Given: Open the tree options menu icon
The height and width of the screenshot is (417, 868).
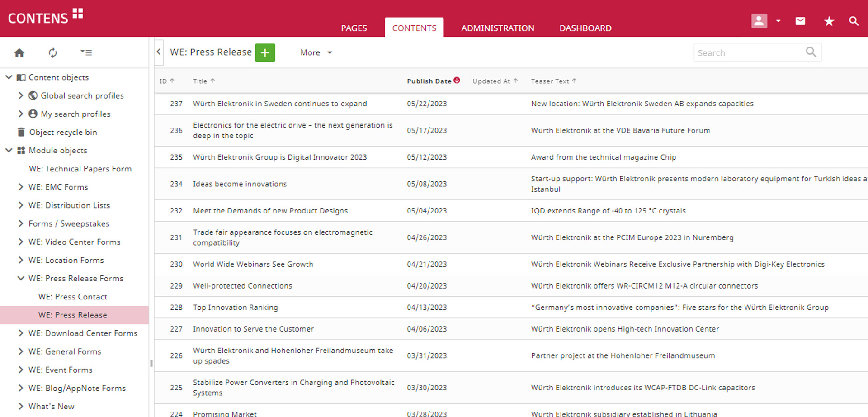Looking at the screenshot, I should [x=86, y=53].
